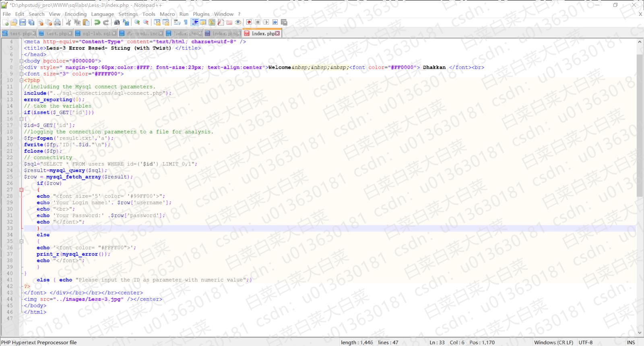The image size is (644, 346).
Task: Create a new file with New icon
Action: pos(5,22)
